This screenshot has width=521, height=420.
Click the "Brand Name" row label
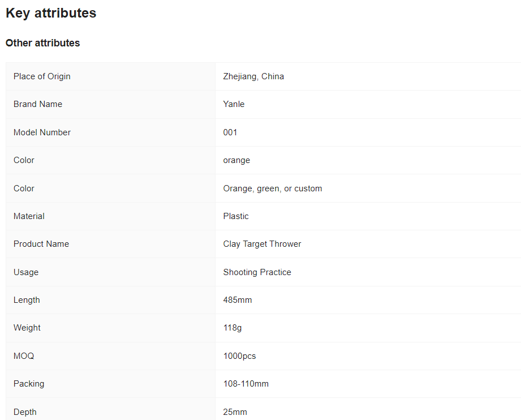(x=38, y=104)
